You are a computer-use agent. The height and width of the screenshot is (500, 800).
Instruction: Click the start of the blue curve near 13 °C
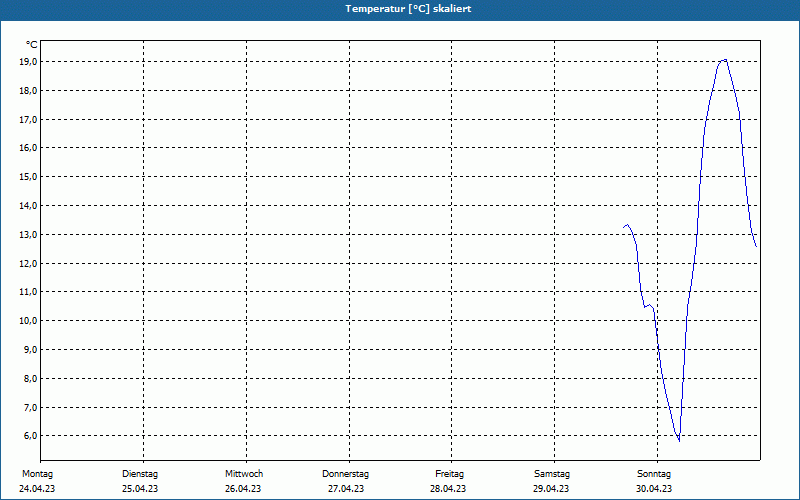(x=624, y=227)
